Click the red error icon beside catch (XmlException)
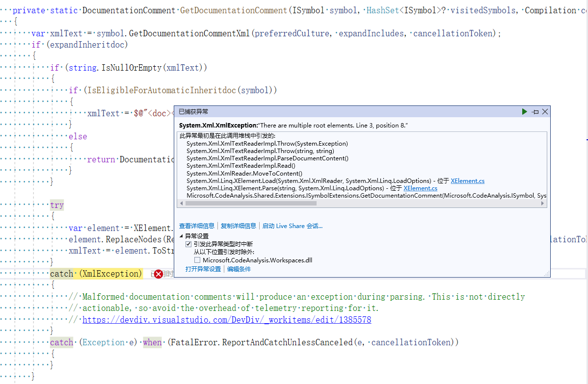588x384 pixels. pyautogui.click(x=158, y=274)
